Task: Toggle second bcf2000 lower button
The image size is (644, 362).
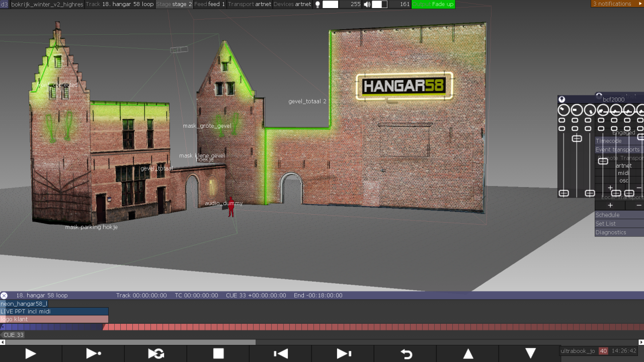Action: (x=575, y=129)
